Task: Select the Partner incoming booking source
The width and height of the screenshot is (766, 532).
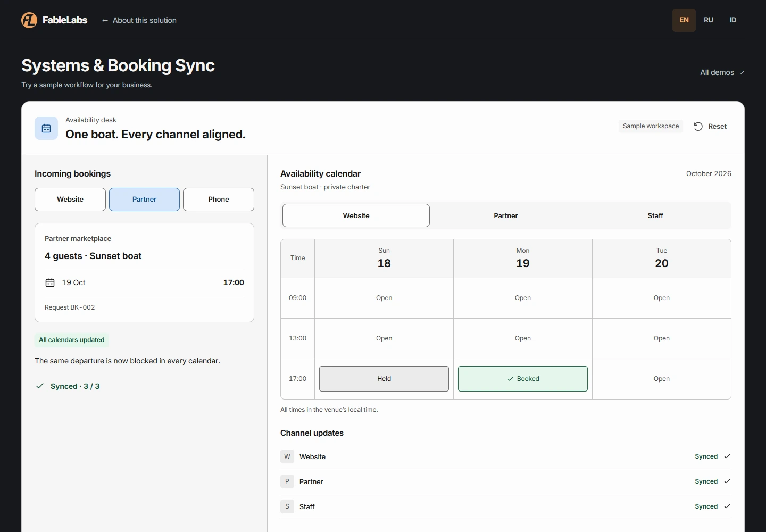Action: tap(144, 199)
